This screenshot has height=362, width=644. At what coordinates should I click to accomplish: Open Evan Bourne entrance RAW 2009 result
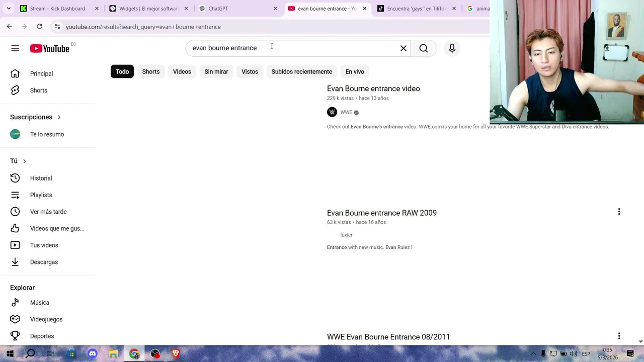pyautogui.click(x=382, y=213)
